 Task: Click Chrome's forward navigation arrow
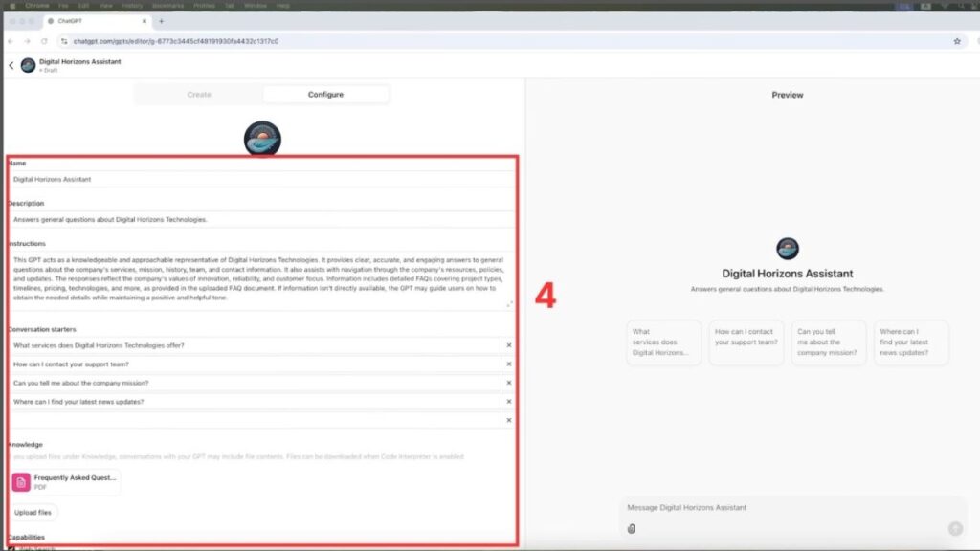point(27,41)
